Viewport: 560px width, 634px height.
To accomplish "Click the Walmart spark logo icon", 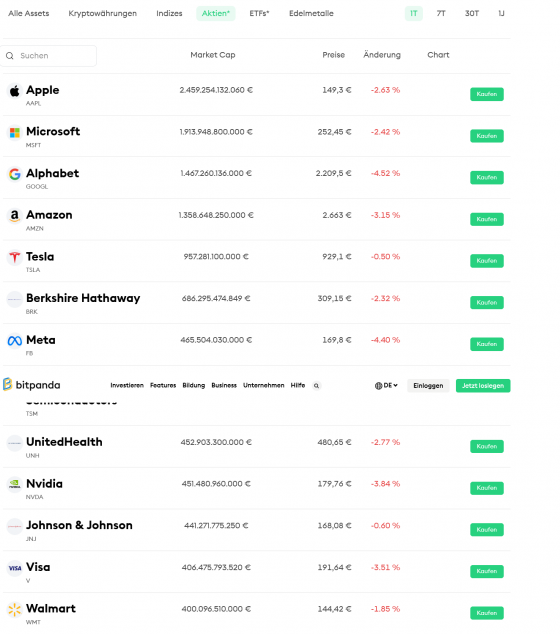I will (15, 609).
